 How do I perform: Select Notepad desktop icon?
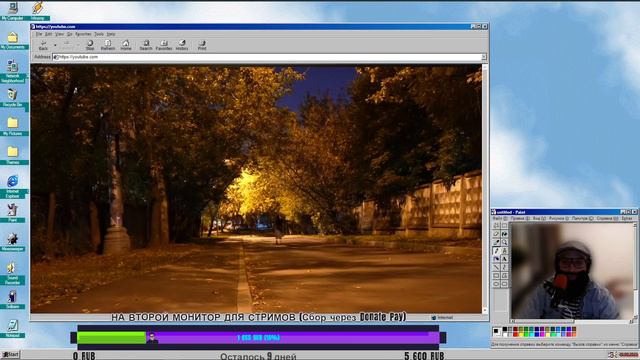pos(13,328)
